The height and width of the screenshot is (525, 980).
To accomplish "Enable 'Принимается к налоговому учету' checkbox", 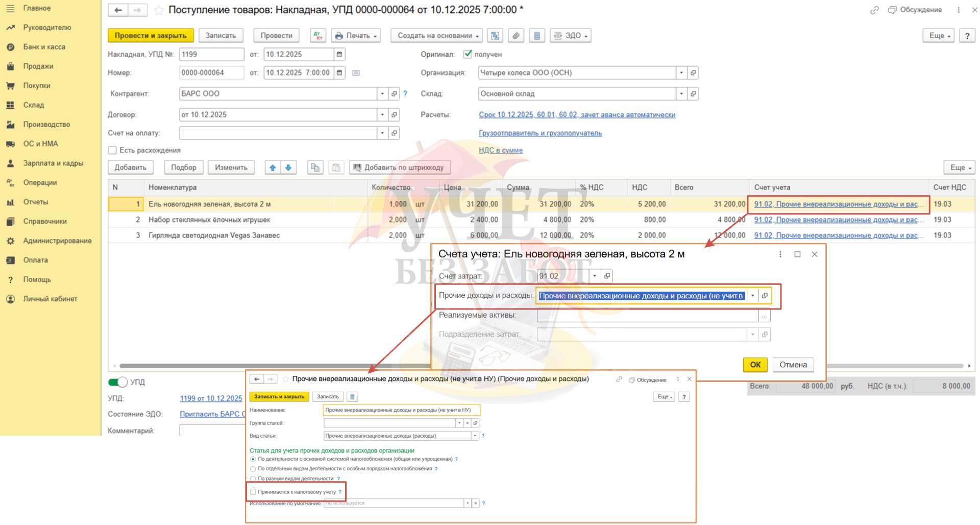I will click(253, 492).
